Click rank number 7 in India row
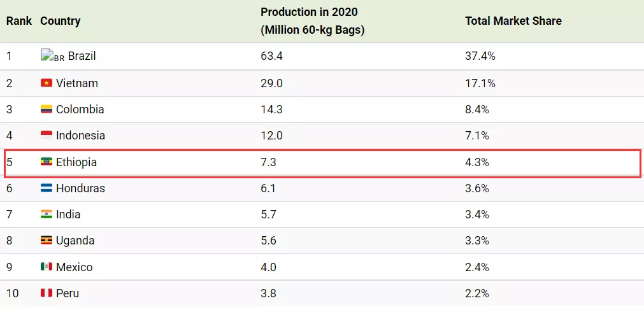644x310 pixels. coord(9,214)
